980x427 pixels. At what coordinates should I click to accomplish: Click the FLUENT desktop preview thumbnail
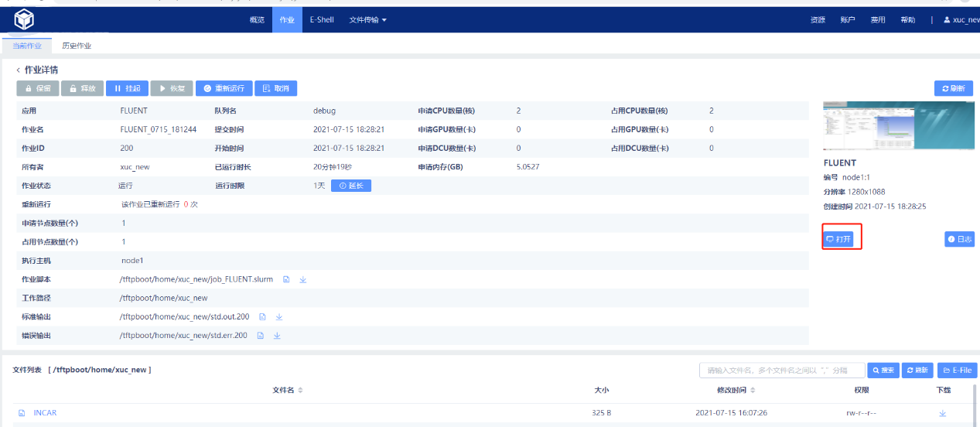pos(898,125)
